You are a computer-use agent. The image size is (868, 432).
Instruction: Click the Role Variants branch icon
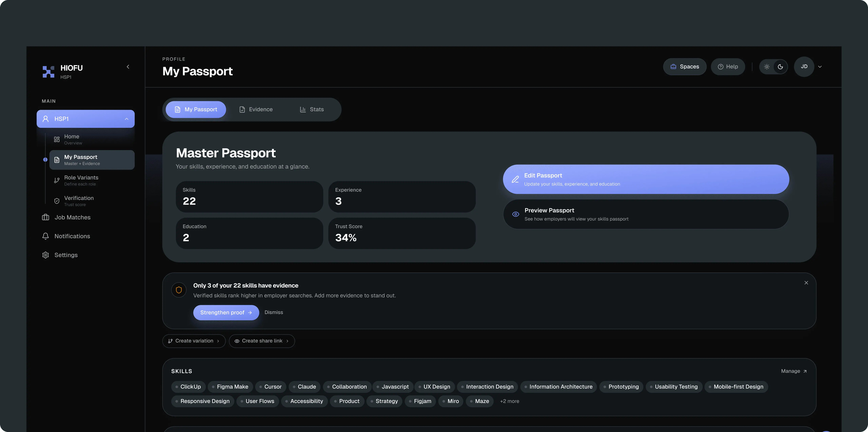[x=57, y=180]
